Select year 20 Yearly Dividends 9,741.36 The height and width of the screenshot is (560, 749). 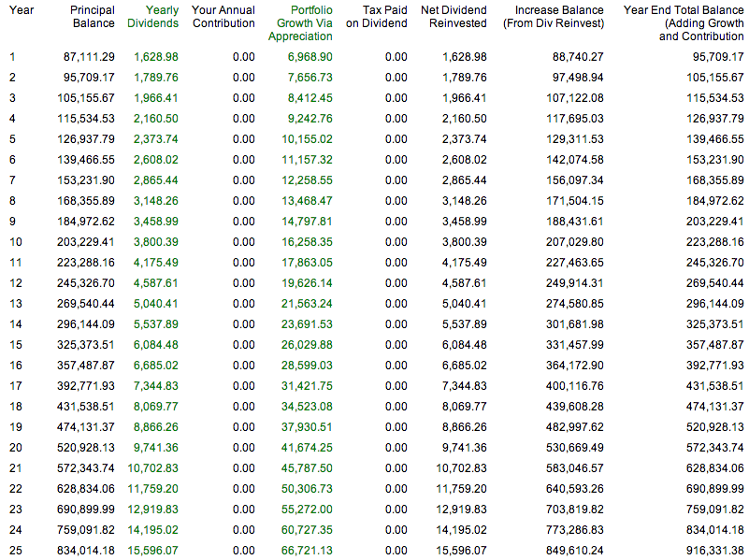[x=156, y=447]
